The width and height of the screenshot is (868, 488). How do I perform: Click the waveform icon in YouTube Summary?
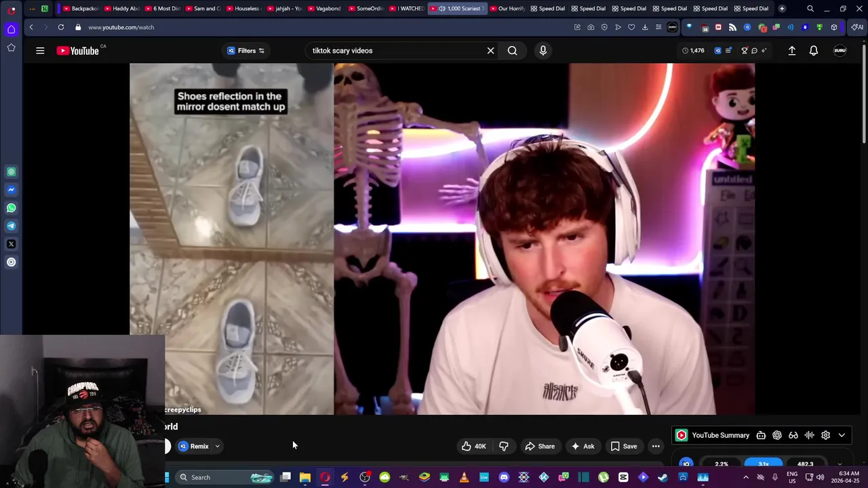pyautogui.click(x=810, y=435)
